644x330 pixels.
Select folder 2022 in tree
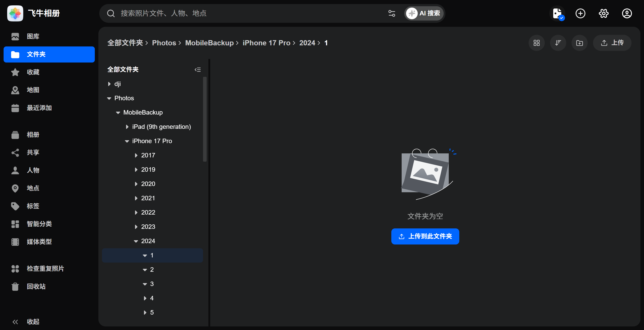point(148,212)
